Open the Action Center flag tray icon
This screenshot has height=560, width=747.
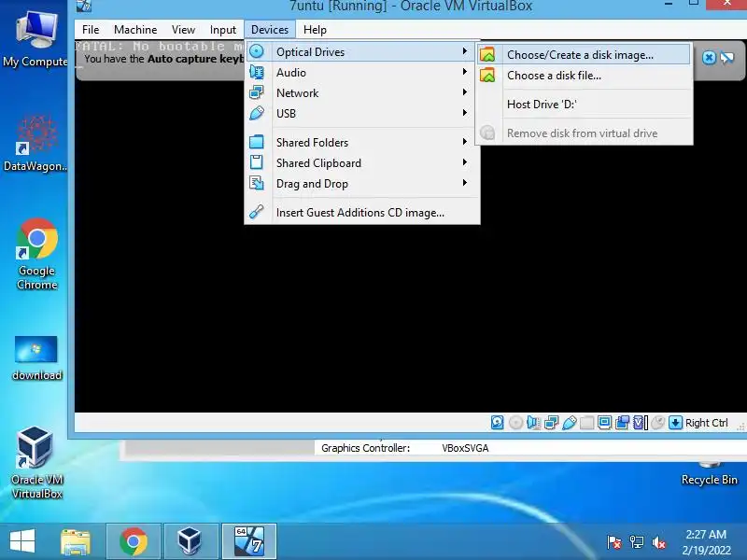614,542
